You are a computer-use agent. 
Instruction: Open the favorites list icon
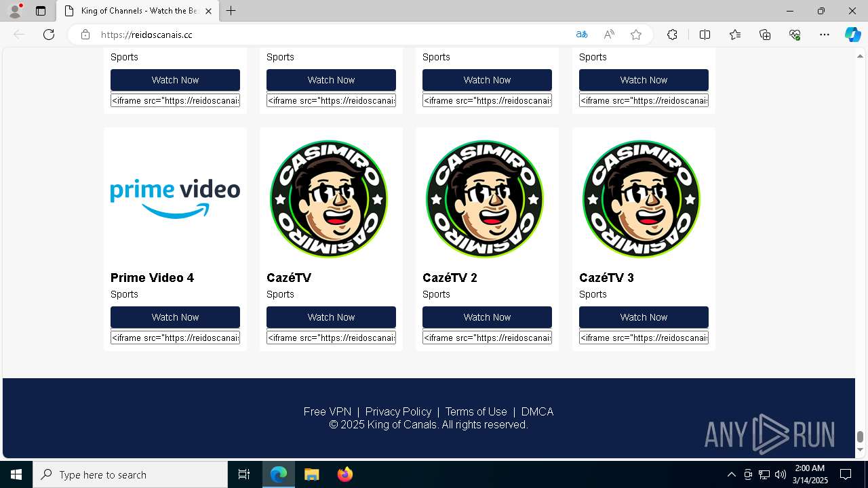pyautogui.click(x=735, y=35)
